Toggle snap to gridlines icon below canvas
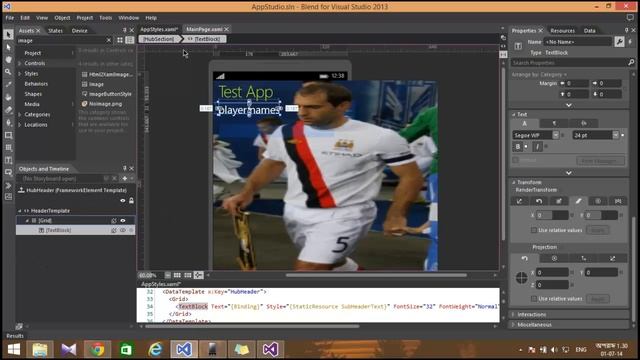 coord(187,275)
